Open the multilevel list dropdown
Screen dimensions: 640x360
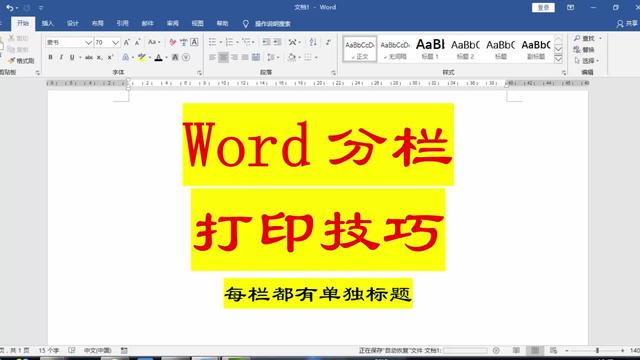(x=253, y=42)
